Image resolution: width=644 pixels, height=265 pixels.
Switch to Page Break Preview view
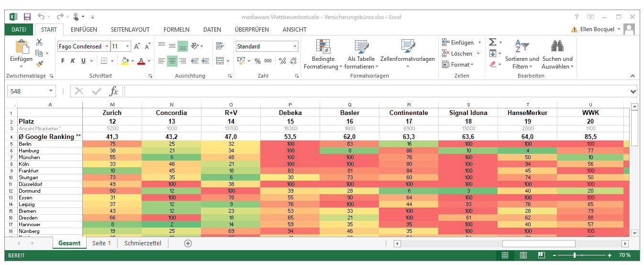(542, 255)
